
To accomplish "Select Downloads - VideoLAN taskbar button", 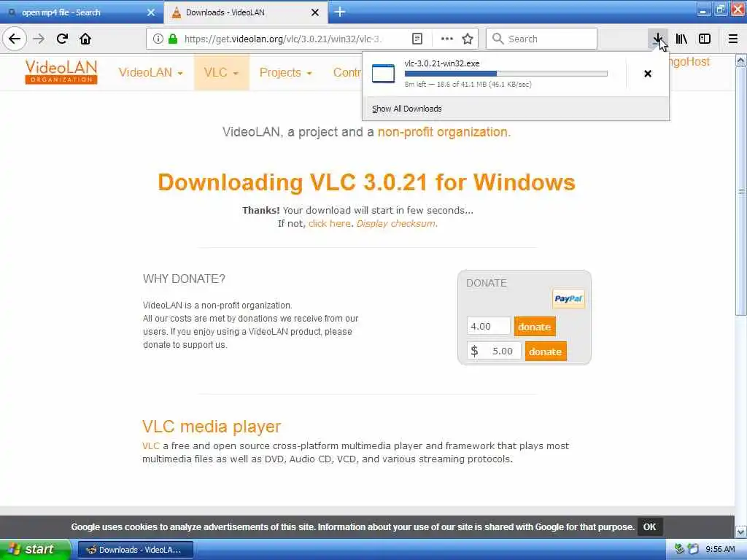I will 135,550.
